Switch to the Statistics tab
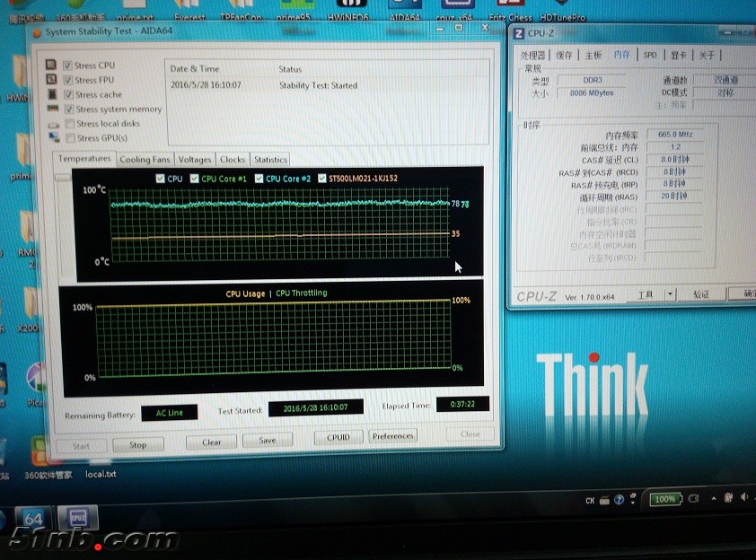756x560 pixels. click(x=270, y=160)
